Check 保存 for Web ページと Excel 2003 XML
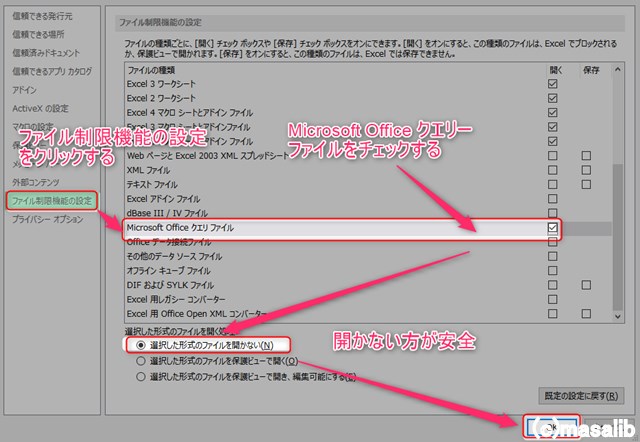This screenshot has height=442, width=640. coord(586,155)
